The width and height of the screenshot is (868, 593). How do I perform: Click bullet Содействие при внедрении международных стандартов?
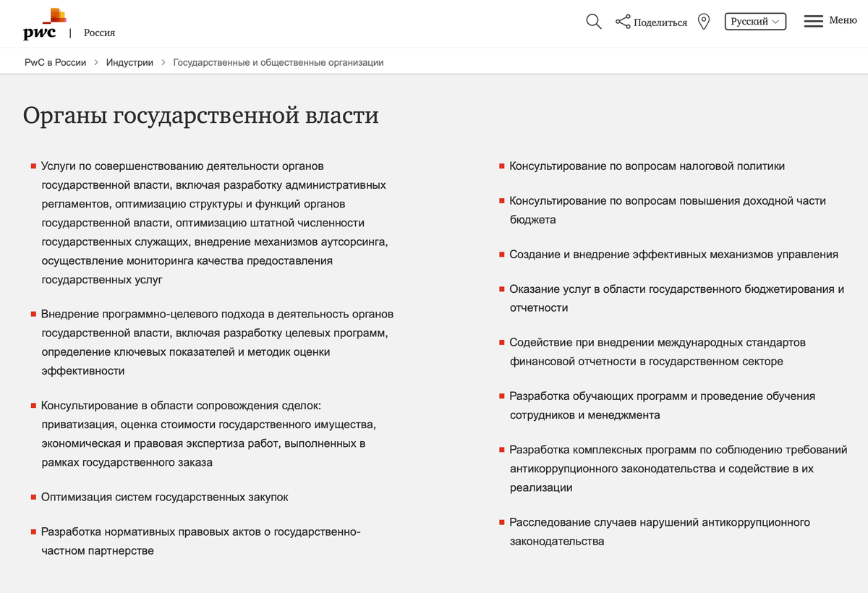(x=658, y=352)
